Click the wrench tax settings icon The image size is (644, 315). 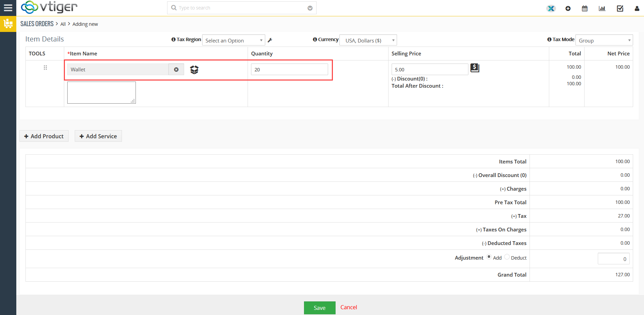click(x=270, y=40)
